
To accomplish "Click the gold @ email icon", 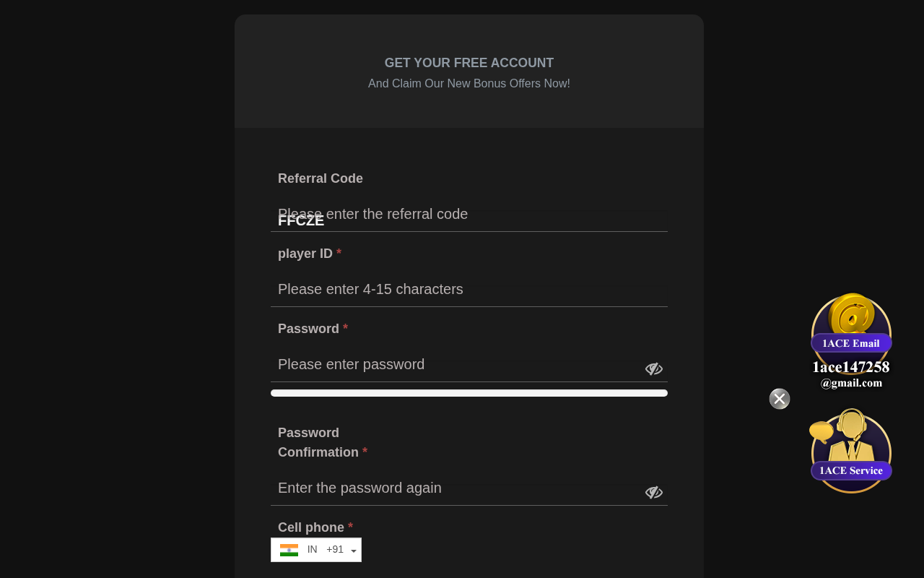I will pos(852,314).
